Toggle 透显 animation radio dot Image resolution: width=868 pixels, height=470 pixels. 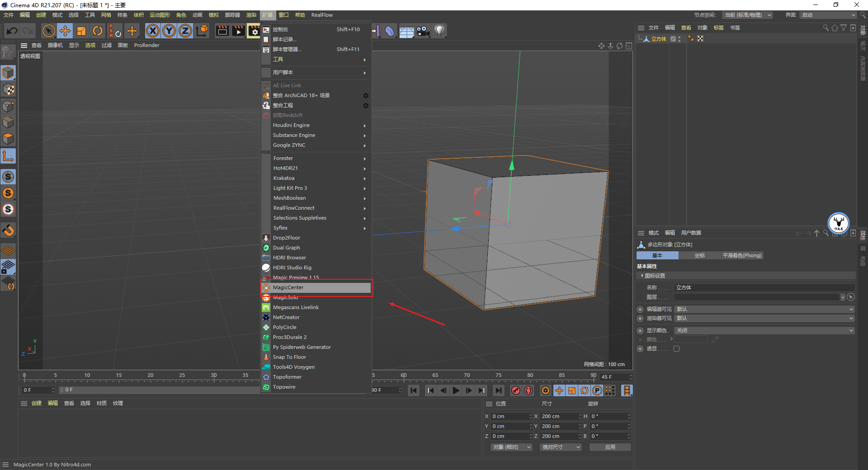[x=640, y=349]
